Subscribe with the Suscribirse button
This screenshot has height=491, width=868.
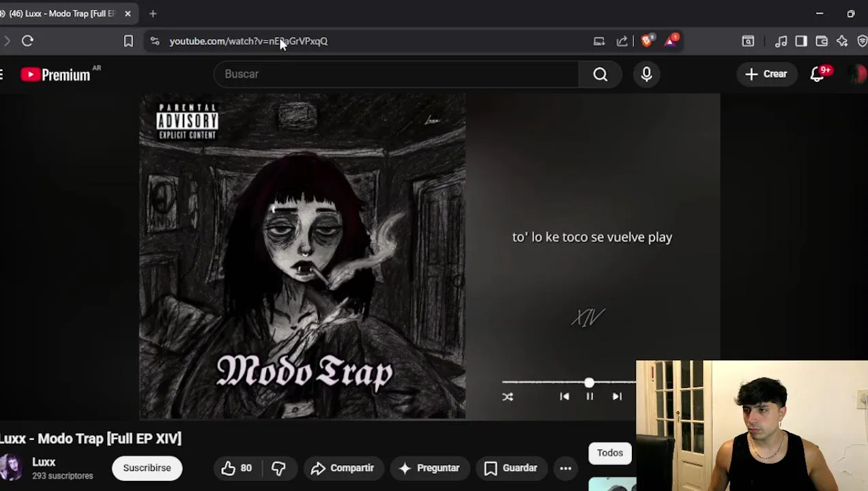147,468
